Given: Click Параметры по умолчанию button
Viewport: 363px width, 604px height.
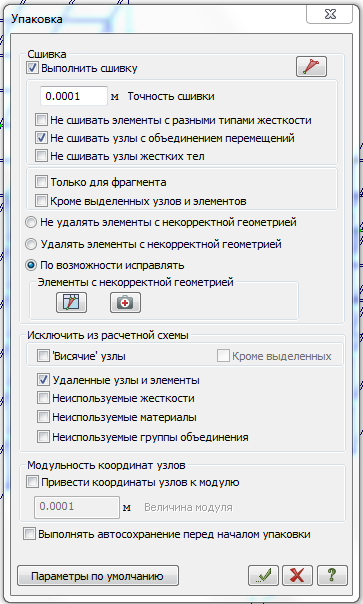Looking at the screenshot, I should (98, 575).
